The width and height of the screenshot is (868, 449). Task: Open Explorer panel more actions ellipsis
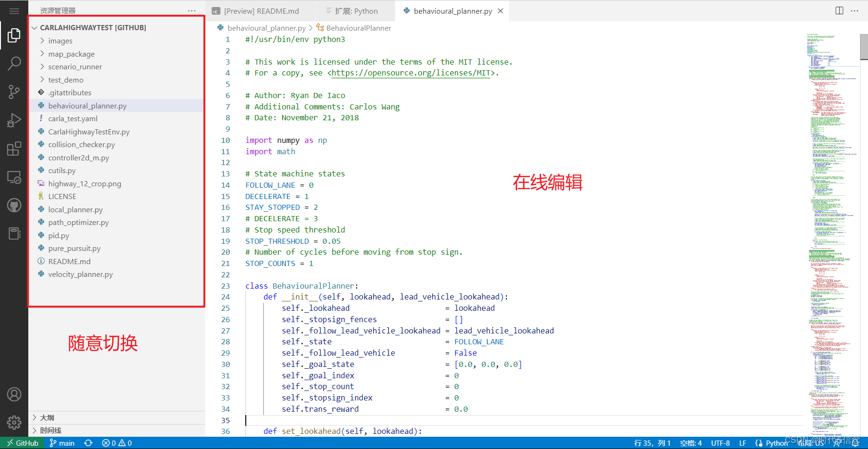(x=192, y=11)
